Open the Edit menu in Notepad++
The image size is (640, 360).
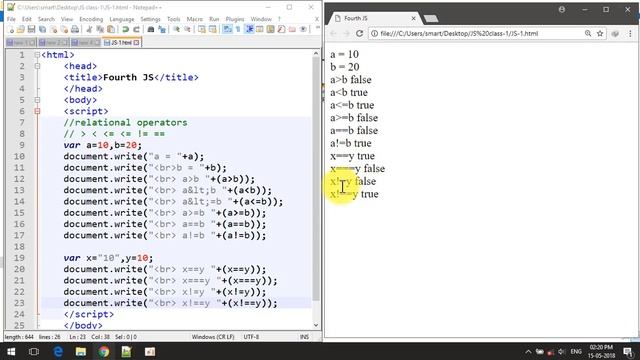(27, 19)
